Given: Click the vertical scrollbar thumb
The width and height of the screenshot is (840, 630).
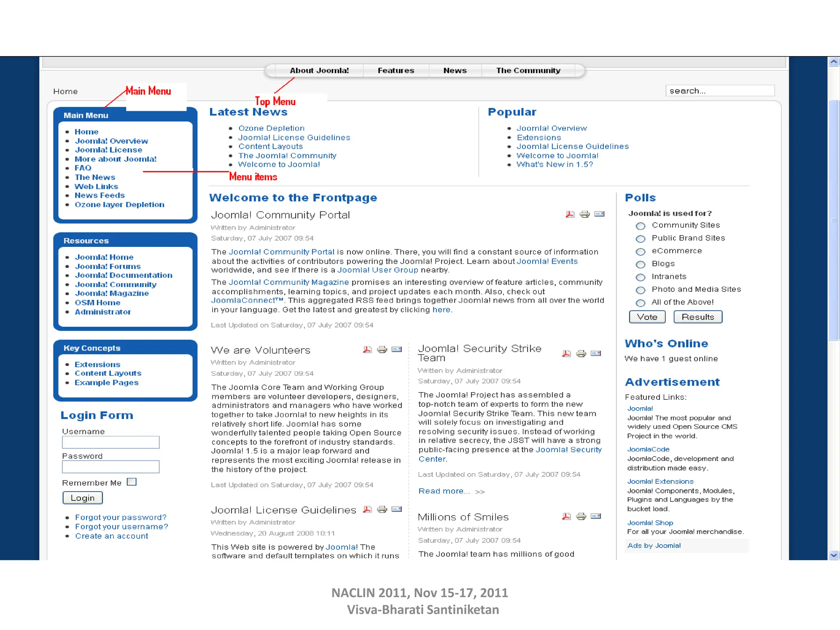Looking at the screenshot, I should tap(833, 220).
